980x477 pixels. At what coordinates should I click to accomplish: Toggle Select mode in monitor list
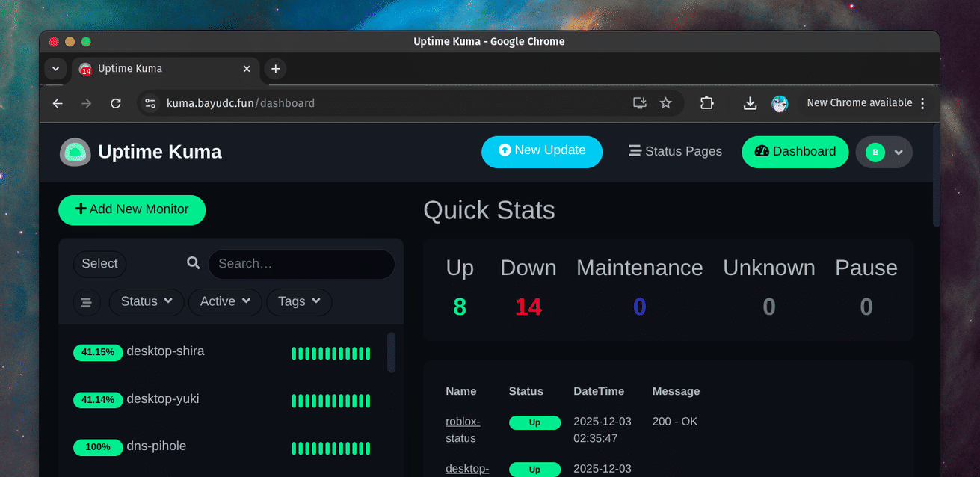click(99, 264)
